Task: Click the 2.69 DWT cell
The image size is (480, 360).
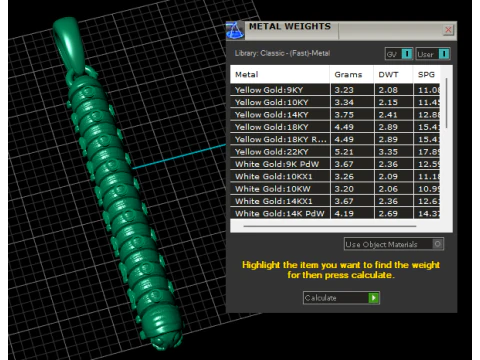Action: tap(394, 213)
